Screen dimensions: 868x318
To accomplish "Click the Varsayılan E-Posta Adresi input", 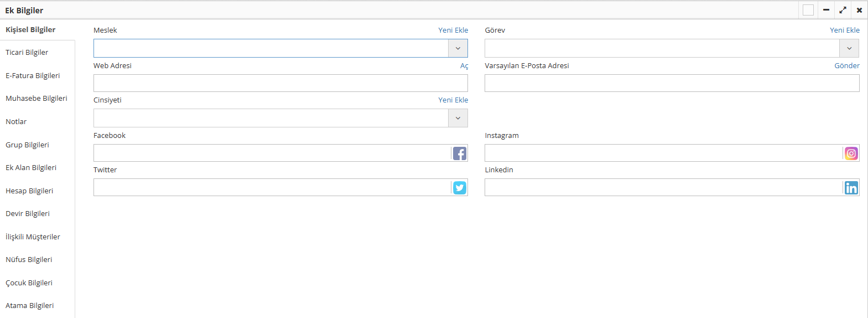I will 672,83.
